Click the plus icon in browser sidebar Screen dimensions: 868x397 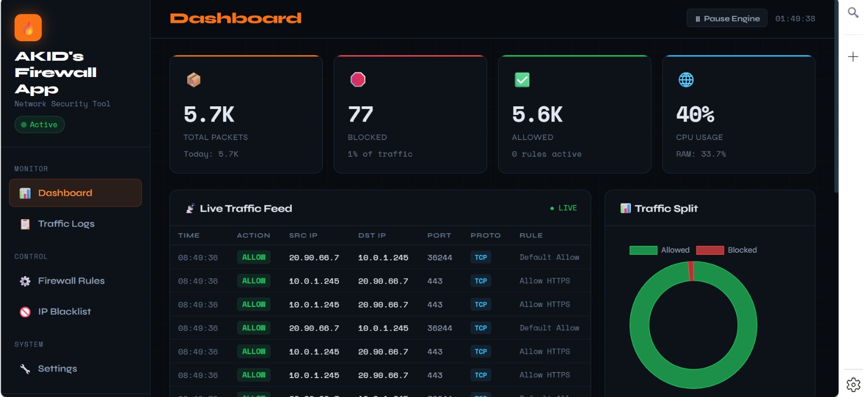853,56
